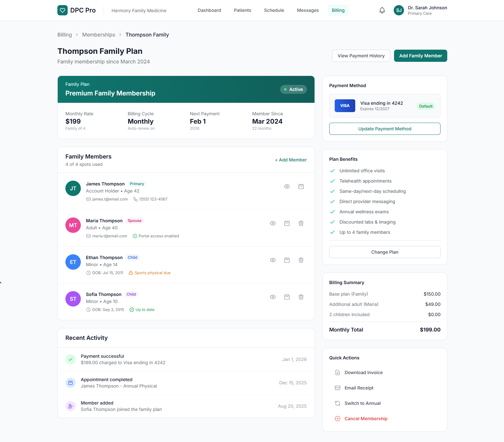Image resolution: width=504 pixels, height=442 pixels.
Task: Open the Patients tab
Action: tap(242, 10)
